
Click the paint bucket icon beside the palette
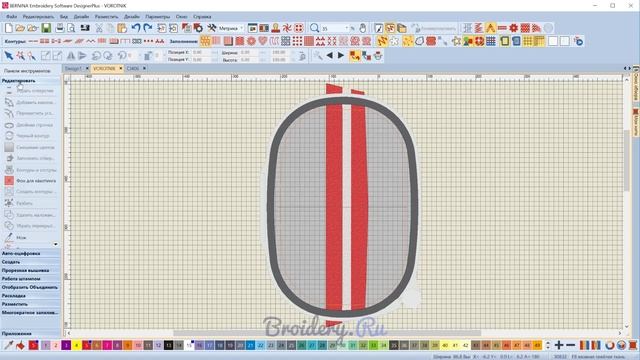[20, 345]
